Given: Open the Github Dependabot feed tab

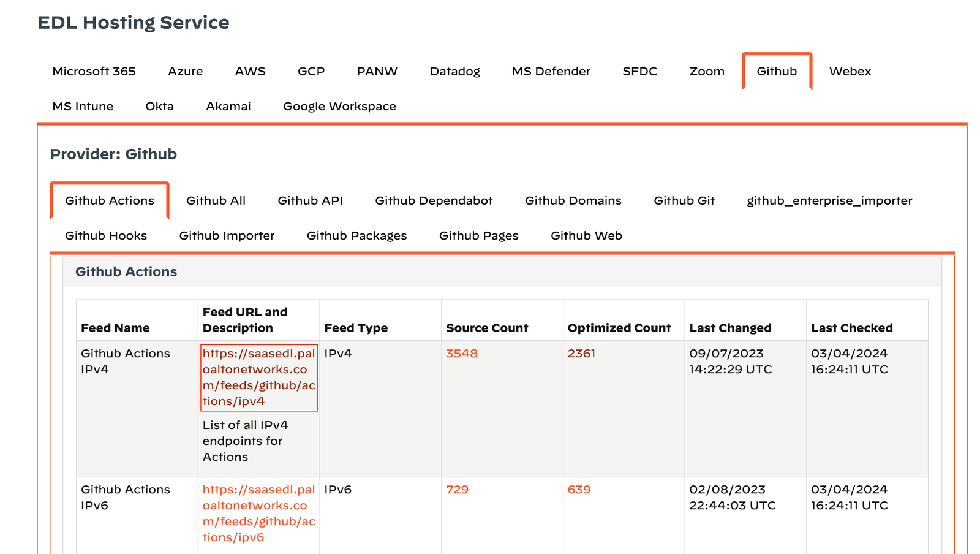Looking at the screenshot, I should coord(434,200).
